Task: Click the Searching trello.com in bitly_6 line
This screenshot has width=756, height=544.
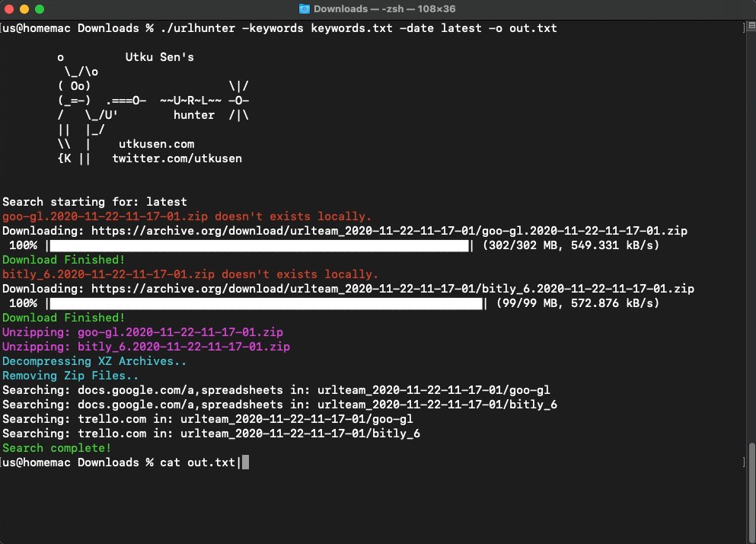Action: 211,434
